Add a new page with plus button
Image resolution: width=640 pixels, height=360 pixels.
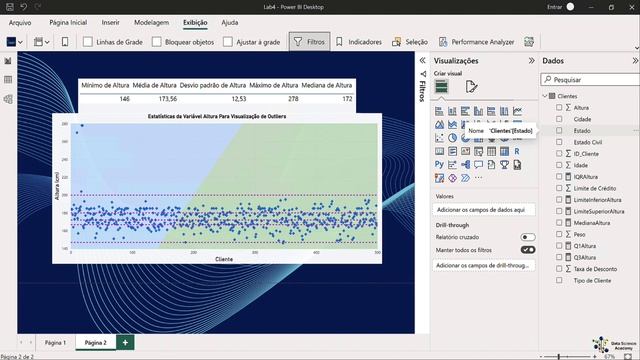(x=125, y=342)
